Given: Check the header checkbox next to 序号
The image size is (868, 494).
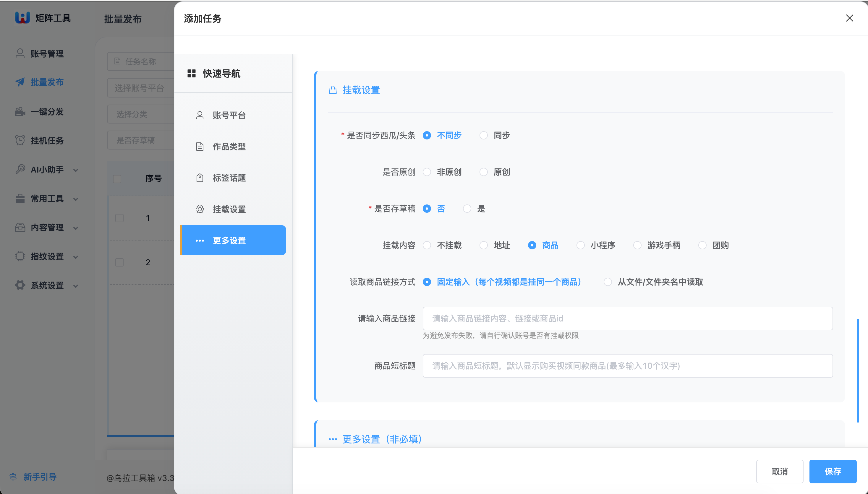Looking at the screenshot, I should pos(117,179).
